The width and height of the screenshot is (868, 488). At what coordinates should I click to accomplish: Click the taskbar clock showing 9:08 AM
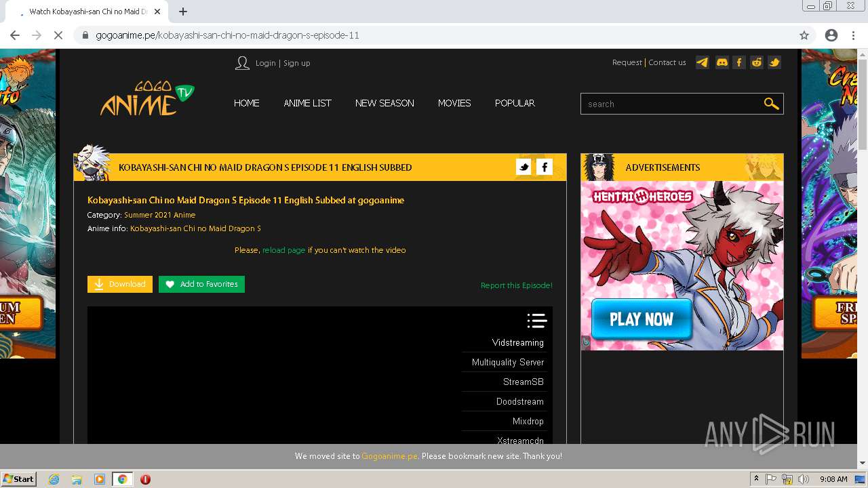coord(833,479)
